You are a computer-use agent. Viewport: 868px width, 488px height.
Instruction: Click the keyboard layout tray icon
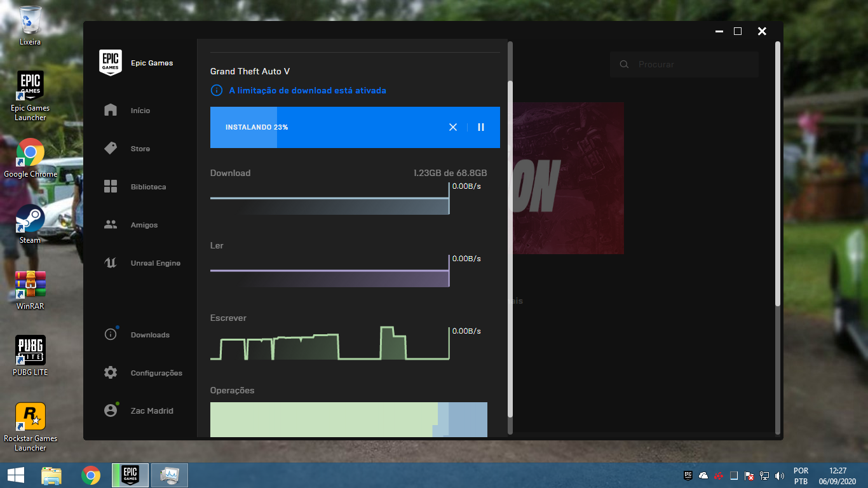click(x=734, y=475)
